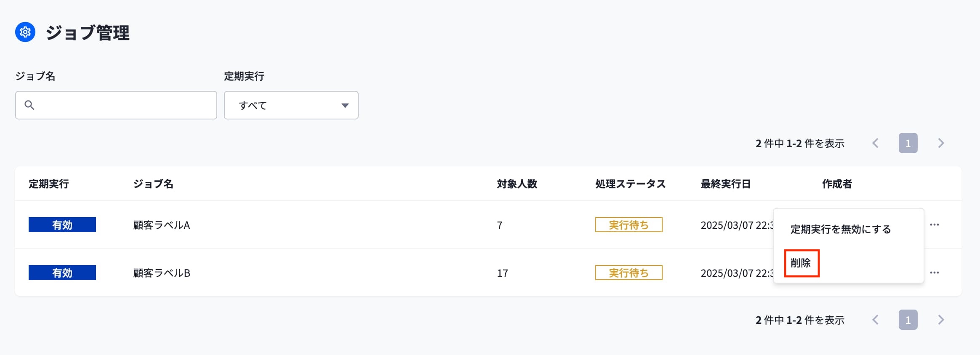Go to previous page in top pagination
The height and width of the screenshot is (355, 980).
876,143
